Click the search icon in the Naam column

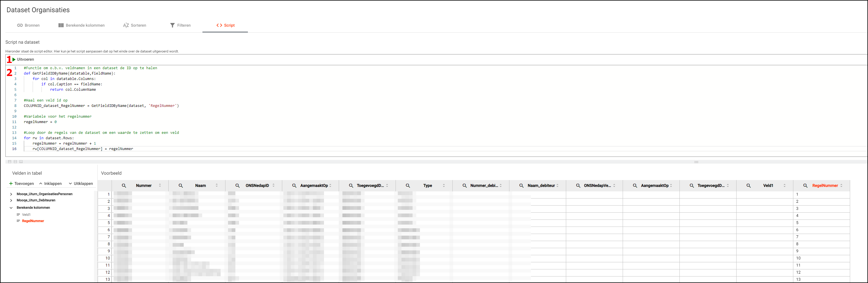(181, 186)
